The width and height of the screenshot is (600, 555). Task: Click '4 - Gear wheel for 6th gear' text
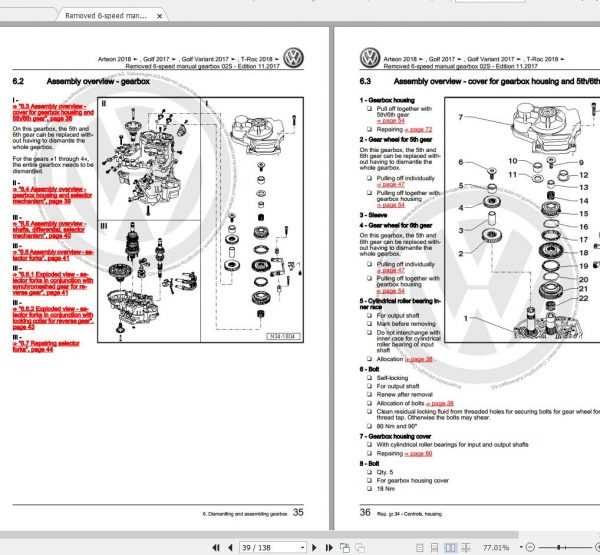click(396, 225)
